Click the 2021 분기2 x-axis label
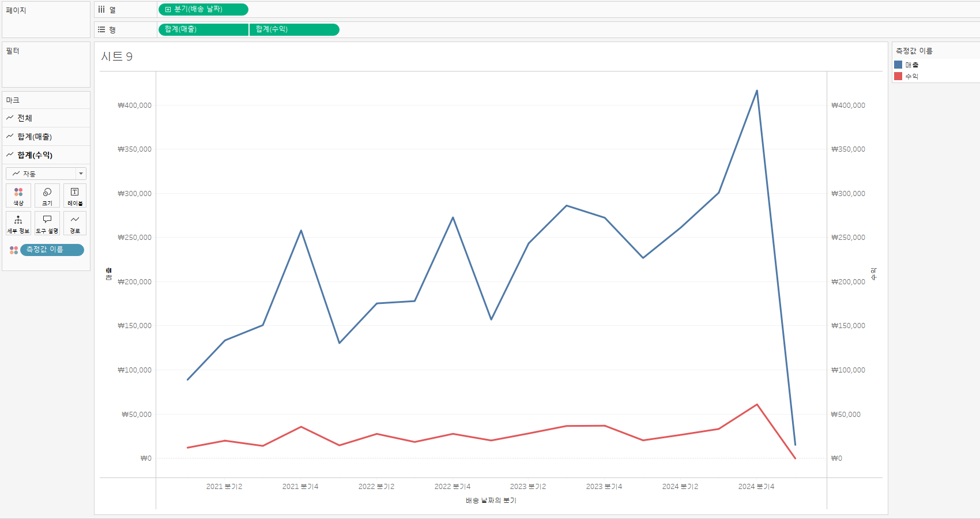Image resolution: width=980 pixels, height=519 pixels. point(224,487)
